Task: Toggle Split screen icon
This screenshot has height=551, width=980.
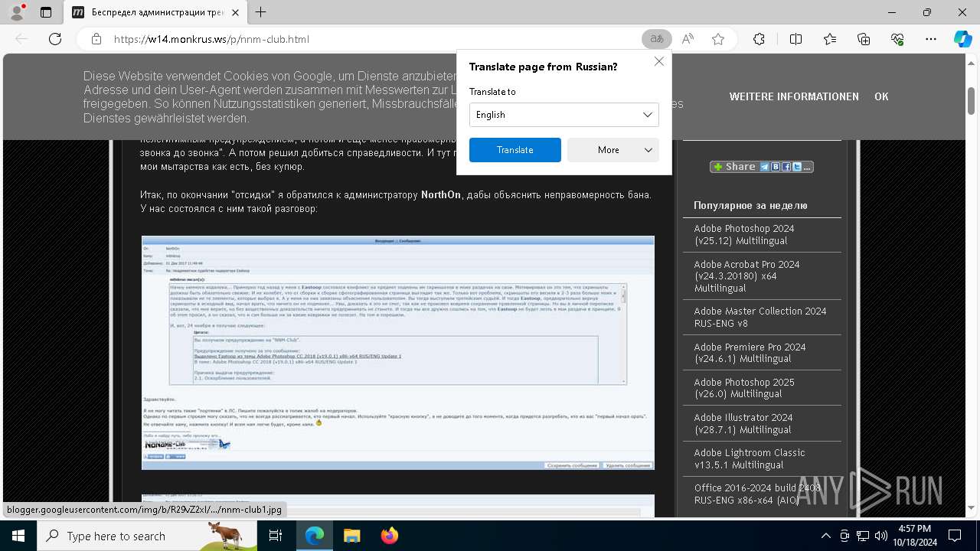Action: (x=795, y=39)
